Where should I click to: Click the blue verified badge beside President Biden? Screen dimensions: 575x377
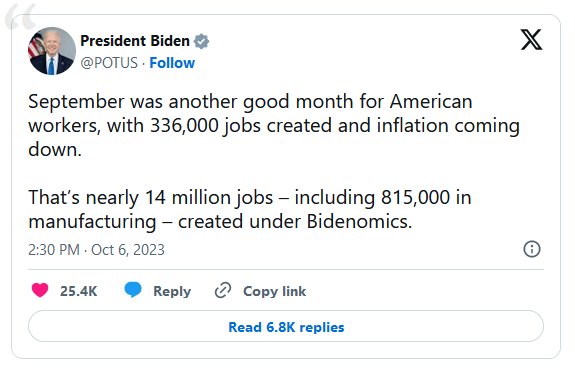click(x=201, y=41)
